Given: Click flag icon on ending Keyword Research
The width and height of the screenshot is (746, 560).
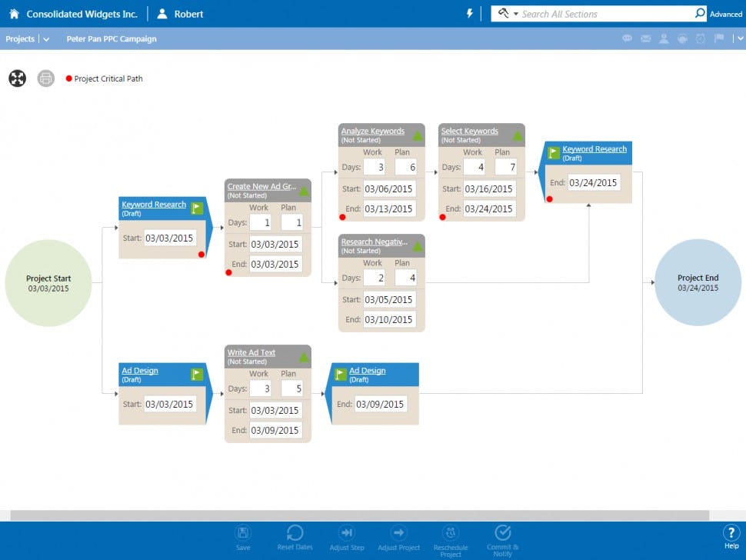Looking at the screenshot, I should pos(553,153).
